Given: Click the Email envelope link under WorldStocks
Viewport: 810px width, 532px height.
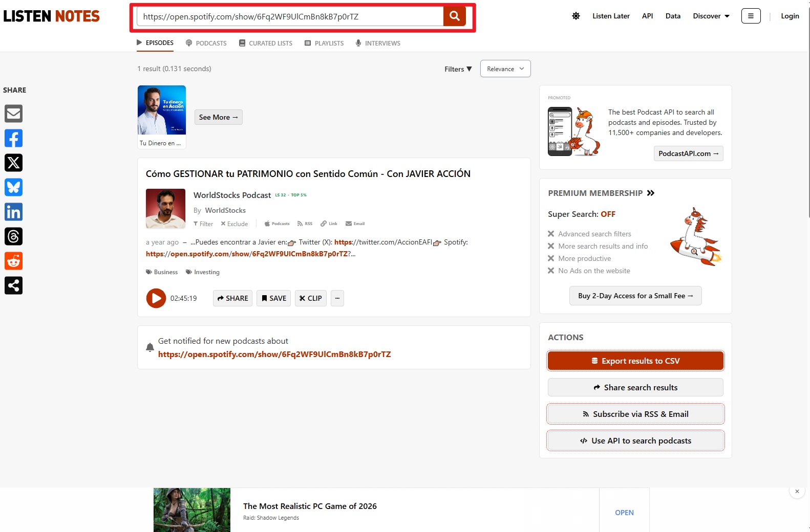Looking at the screenshot, I should [x=355, y=224].
